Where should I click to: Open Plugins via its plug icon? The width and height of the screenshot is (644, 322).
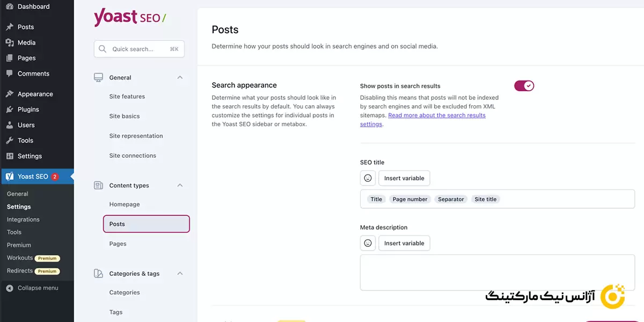10,109
